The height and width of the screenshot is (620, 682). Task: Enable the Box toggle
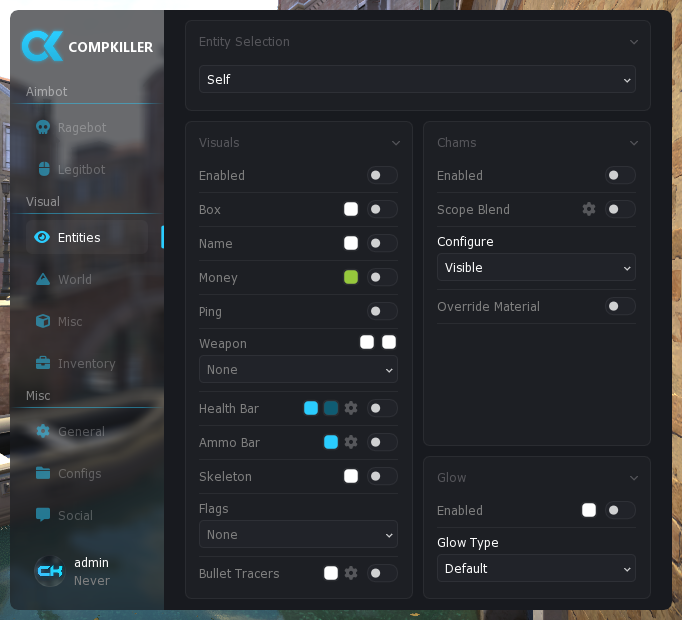382,209
